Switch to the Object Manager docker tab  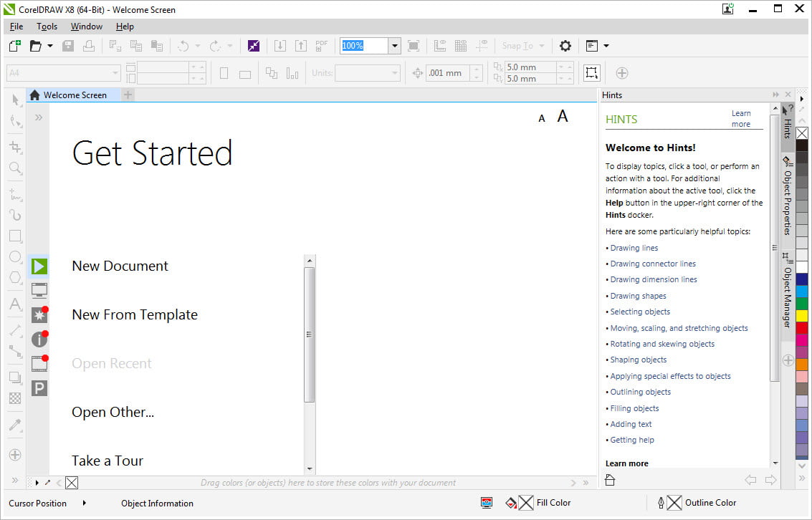click(787, 291)
